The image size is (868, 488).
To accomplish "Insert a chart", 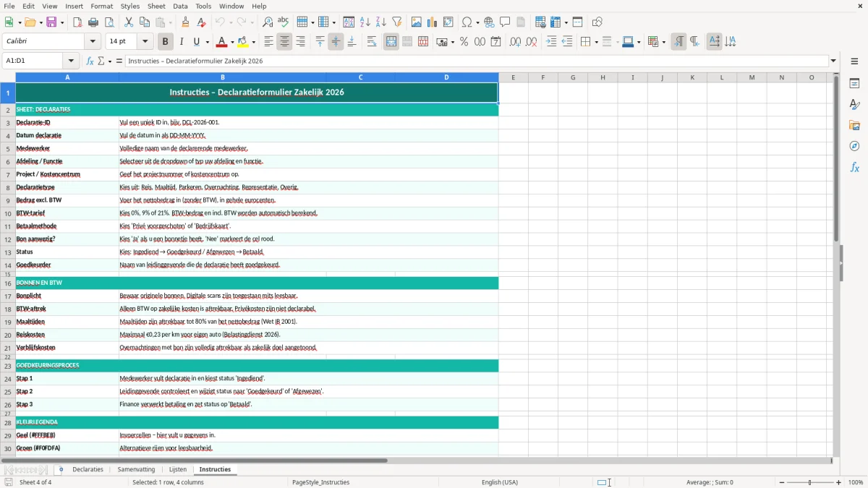I will click(433, 22).
